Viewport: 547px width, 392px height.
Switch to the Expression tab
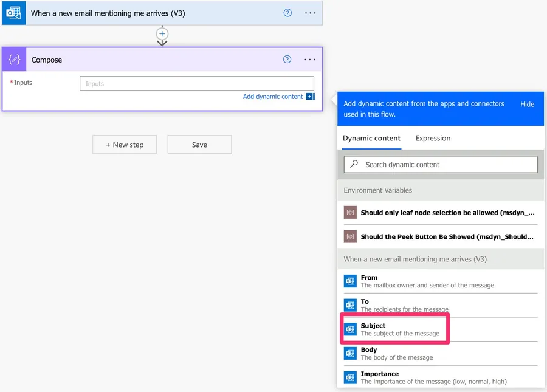point(433,138)
